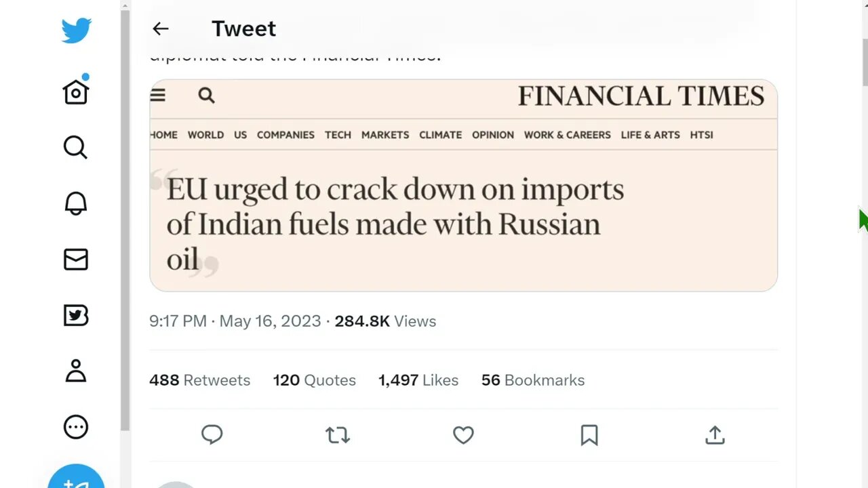Viewport: 868px width, 488px height.
Task: Show the 1,497 Likes list
Action: coord(418,380)
